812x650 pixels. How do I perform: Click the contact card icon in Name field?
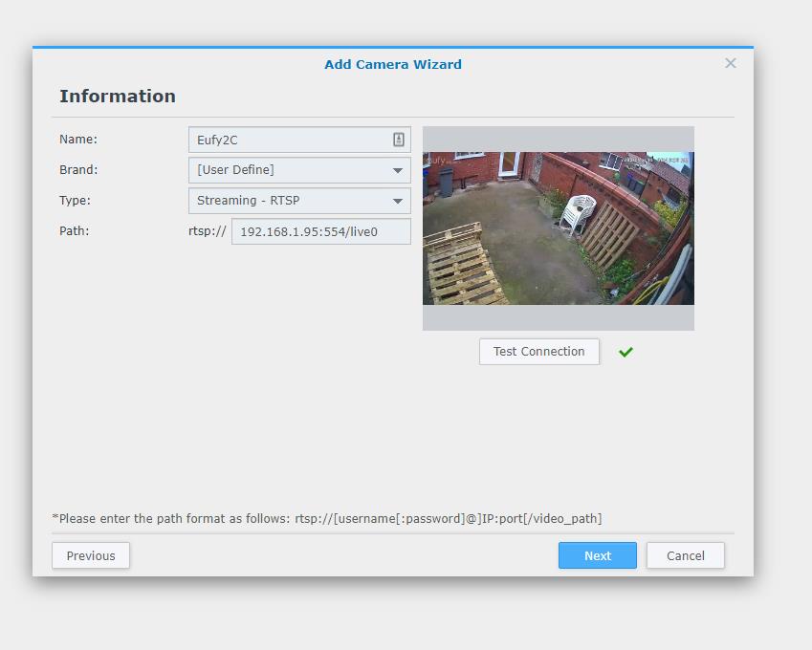tap(399, 140)
